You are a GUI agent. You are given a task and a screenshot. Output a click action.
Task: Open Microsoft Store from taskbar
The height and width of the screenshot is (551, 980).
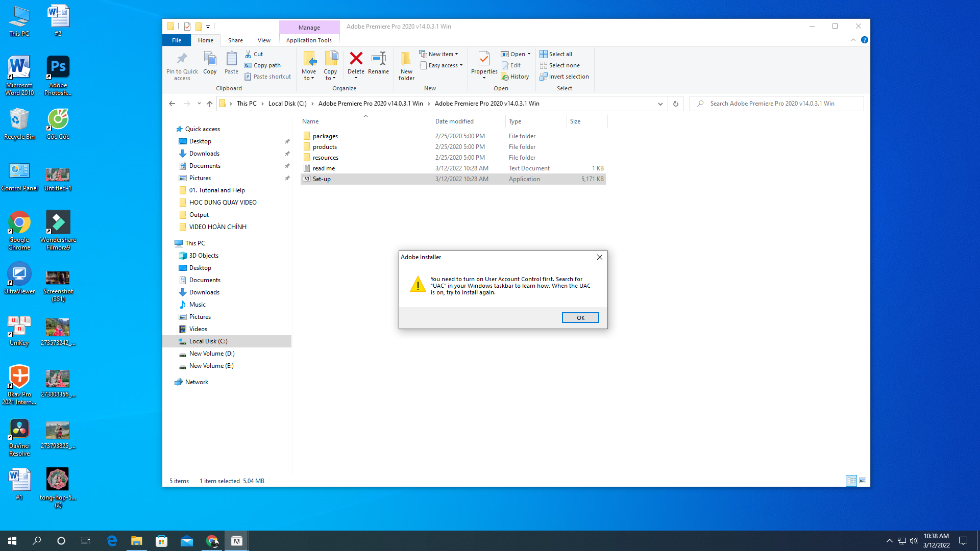162,541
